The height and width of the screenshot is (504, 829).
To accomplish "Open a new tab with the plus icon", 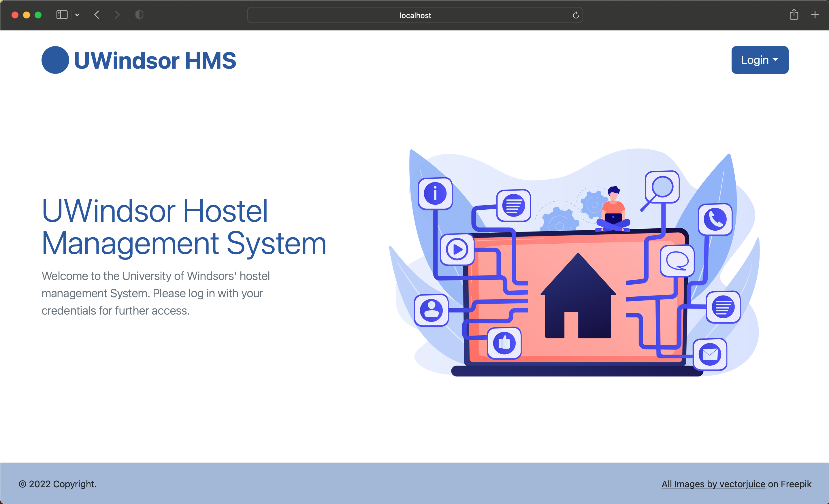I will (x=815, y=14).
